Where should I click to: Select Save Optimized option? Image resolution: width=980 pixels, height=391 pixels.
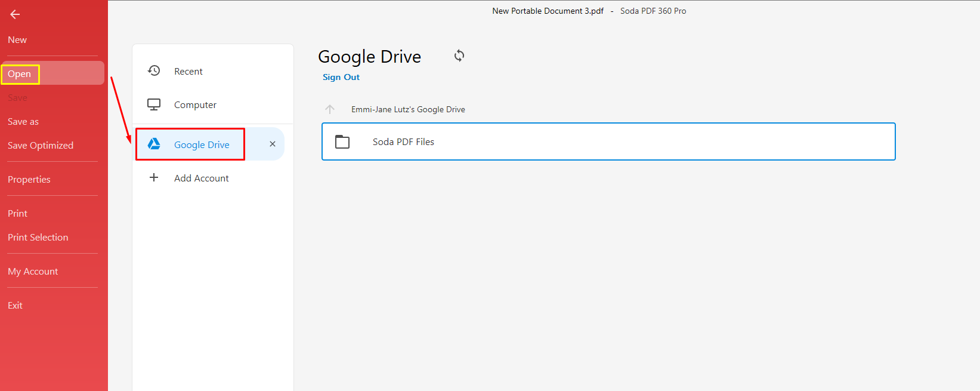click(x=41, y=146)
